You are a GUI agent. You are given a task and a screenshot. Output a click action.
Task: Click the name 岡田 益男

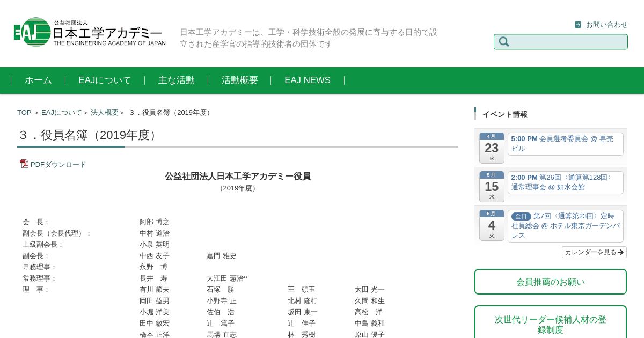click(155, 301)
